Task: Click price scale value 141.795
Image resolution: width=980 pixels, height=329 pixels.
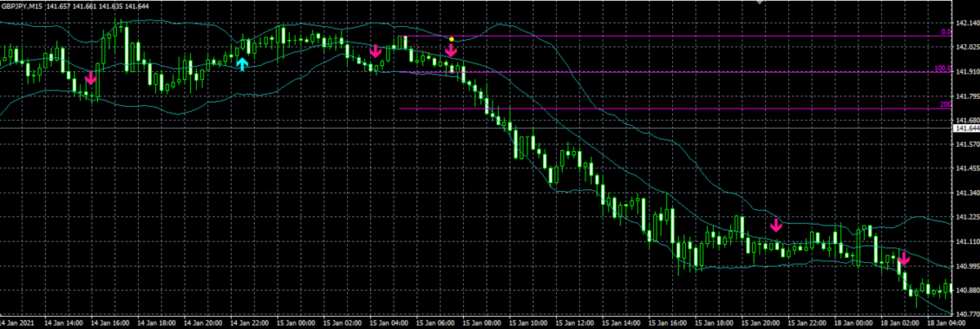Action: (x=967, y=96)
